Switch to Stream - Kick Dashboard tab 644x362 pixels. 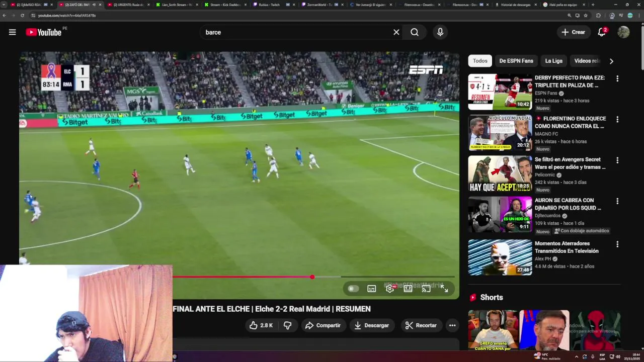(x=225, y=5)
